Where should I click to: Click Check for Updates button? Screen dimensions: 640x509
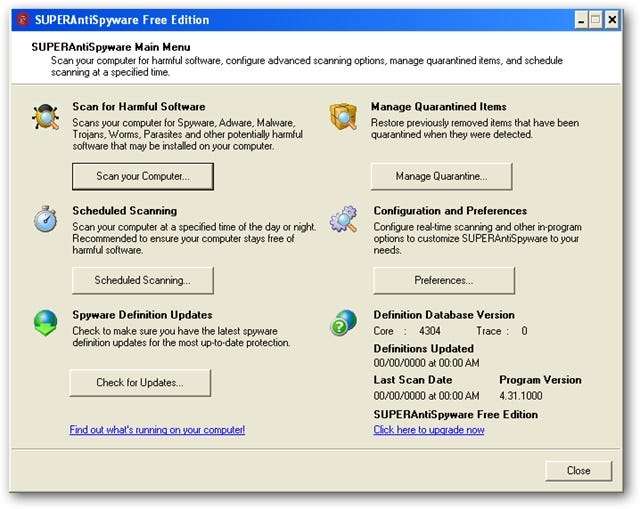pos(140,383)
